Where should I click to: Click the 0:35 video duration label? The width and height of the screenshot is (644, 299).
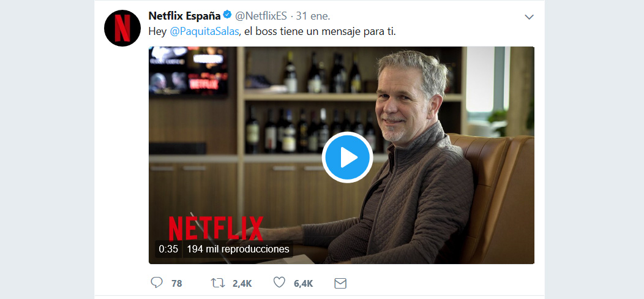click(168, 249)
